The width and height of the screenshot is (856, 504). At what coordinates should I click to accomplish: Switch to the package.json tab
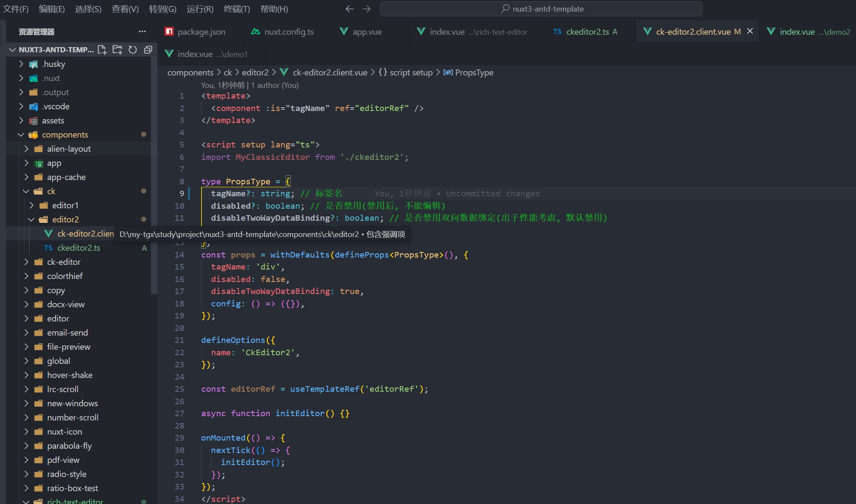click(x=201, y=32)
